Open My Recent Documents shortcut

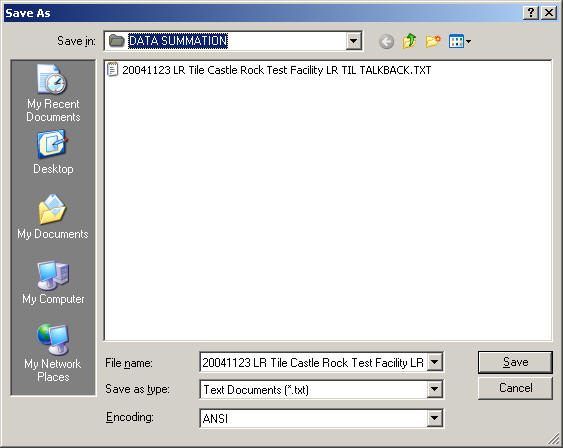click(53, 93)
